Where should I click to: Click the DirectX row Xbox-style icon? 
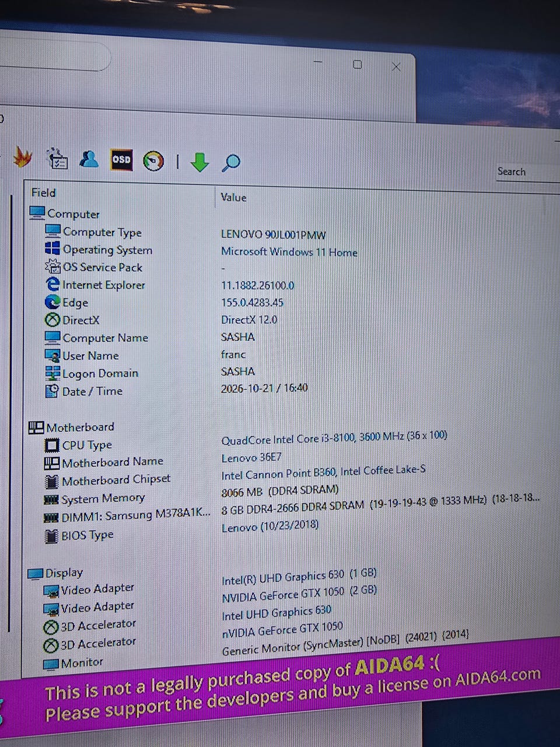click(52, 320)
